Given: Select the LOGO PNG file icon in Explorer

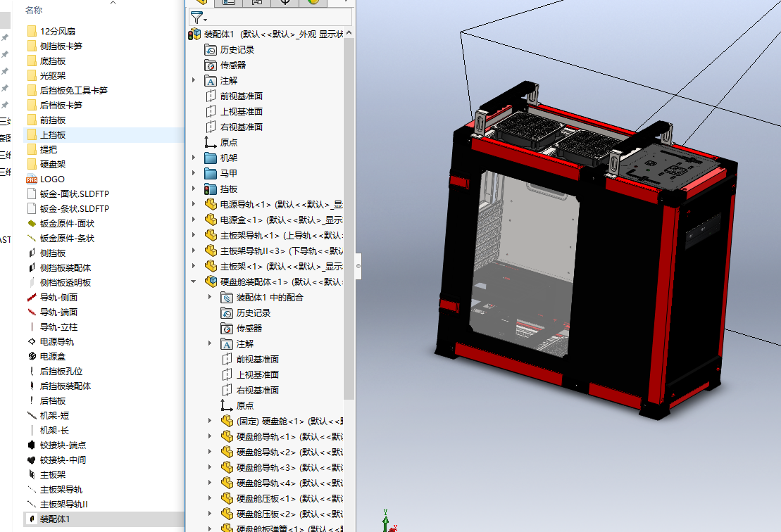Looking at the screenshot, I should pyautogui.click(x=32, y=179).
